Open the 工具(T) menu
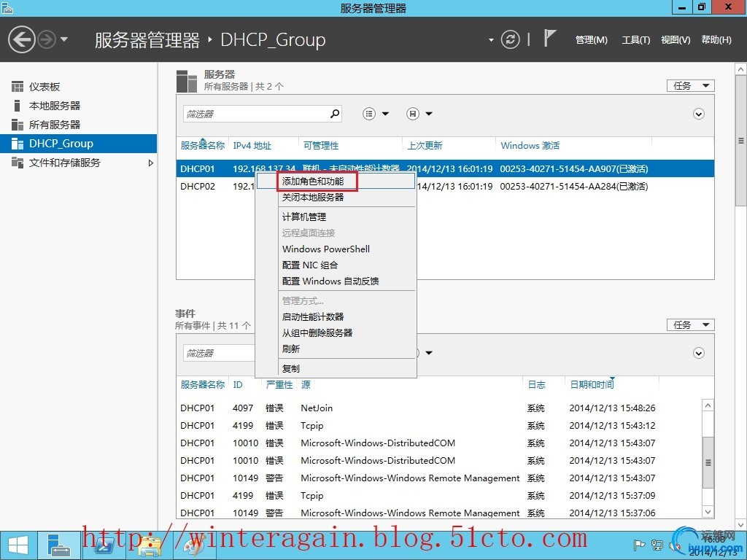Image resolution: width=747 pixels, height=560 pixels. pos(635,40)
